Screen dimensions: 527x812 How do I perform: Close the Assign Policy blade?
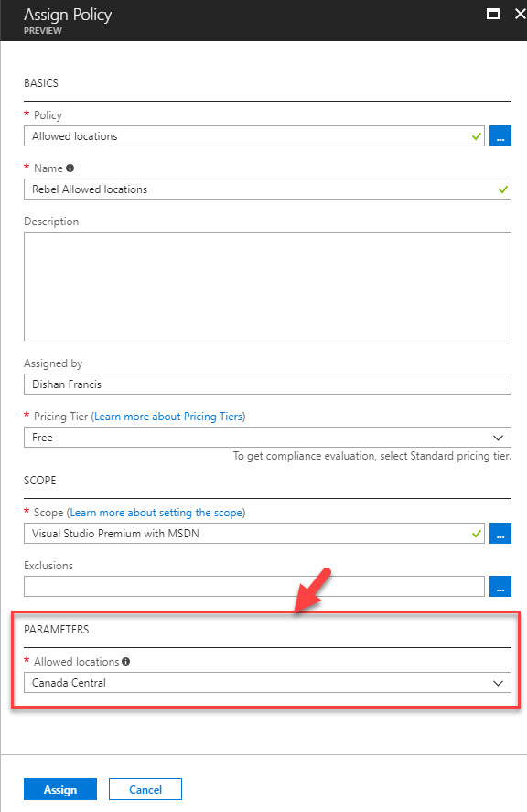click(521, 14)
